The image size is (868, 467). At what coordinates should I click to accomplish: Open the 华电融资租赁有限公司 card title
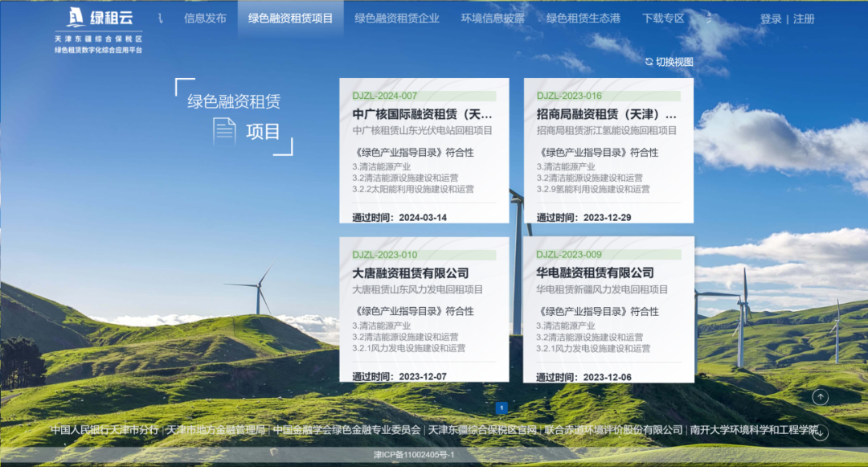[x=595, y=272]
